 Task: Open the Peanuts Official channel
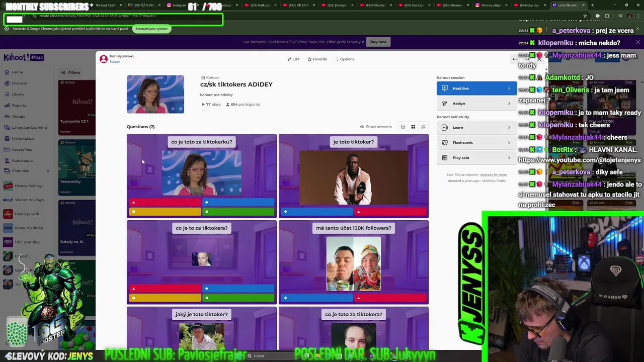24,228
